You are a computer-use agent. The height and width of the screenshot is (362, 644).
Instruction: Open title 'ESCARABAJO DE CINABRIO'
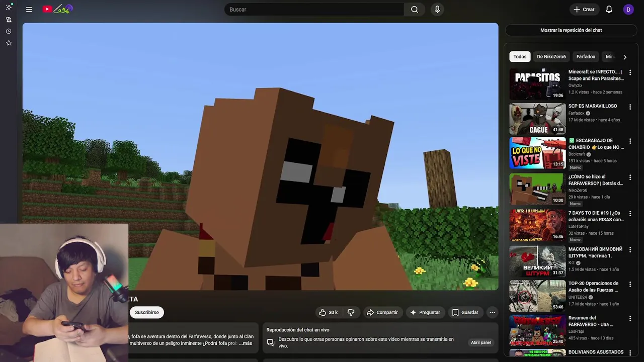[596, 144]
